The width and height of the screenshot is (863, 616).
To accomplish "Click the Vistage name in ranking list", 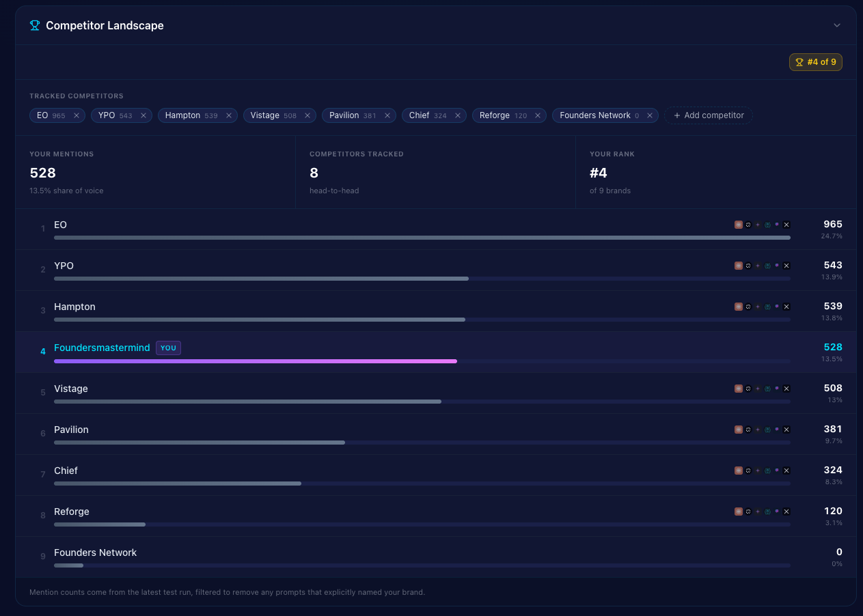I will [x=71, y=389].
